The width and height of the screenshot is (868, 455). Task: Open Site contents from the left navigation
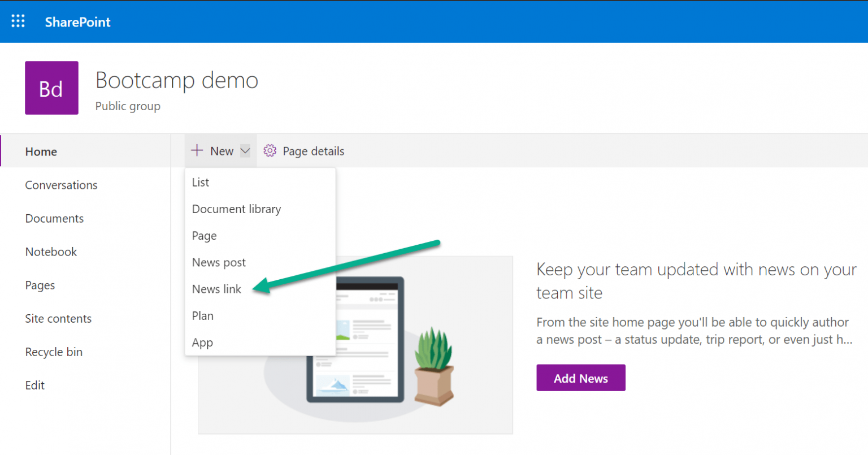click(58, 318)
